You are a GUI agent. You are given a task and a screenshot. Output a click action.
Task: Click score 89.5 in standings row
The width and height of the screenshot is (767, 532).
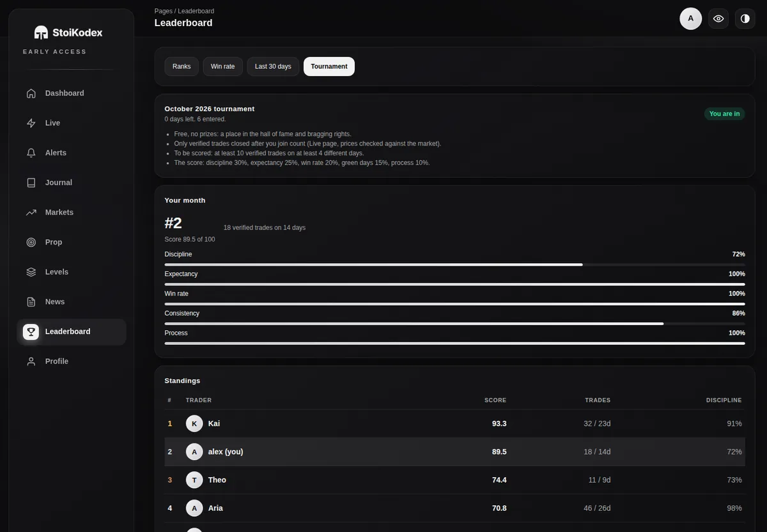coord(499,452)
